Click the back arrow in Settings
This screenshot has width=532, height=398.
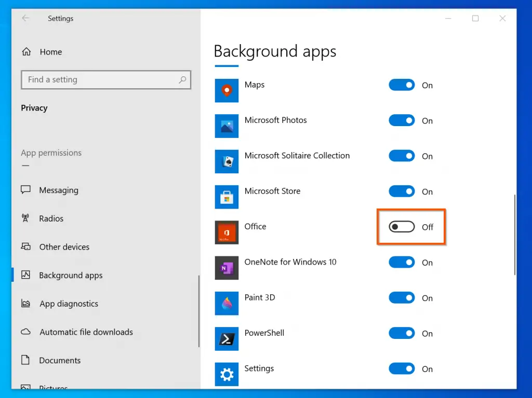click(x=25, y=18)
